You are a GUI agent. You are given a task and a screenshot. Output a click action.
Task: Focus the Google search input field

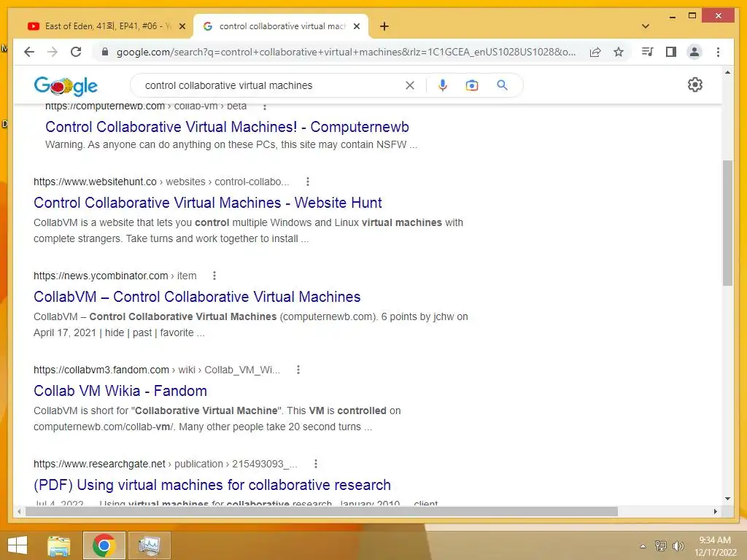coord(271,85)
